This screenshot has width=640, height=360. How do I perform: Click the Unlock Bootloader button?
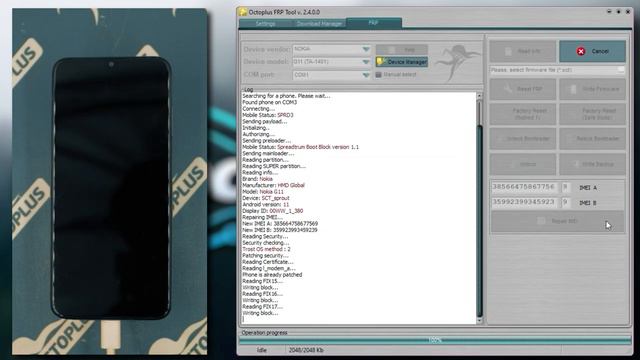coord(523,139)
